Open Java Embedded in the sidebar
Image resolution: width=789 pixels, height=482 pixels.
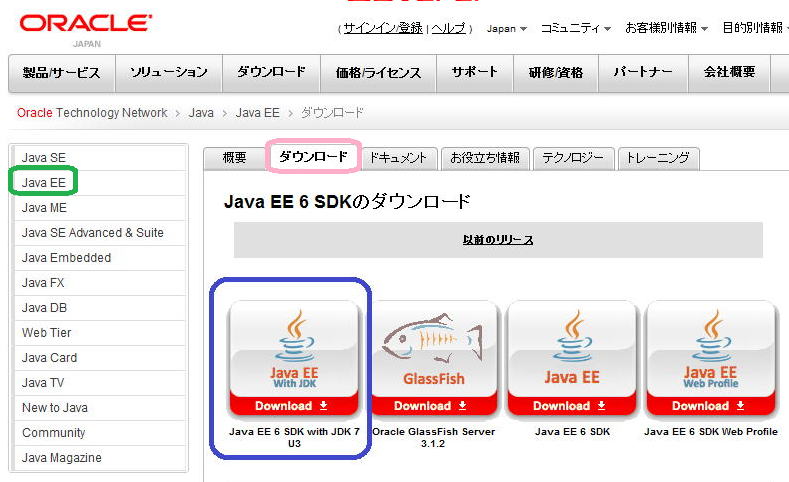pyautogui.click(x=100, y=258)
